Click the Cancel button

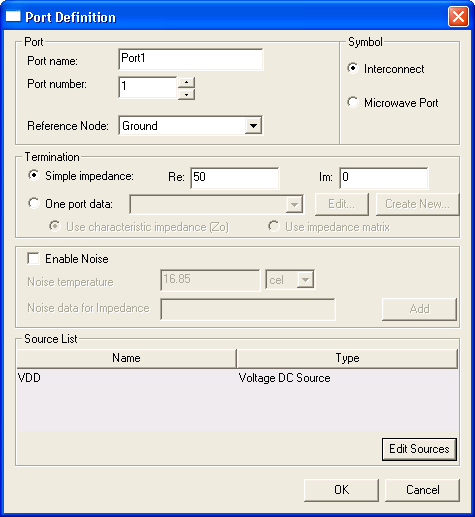tap(422, 490)
